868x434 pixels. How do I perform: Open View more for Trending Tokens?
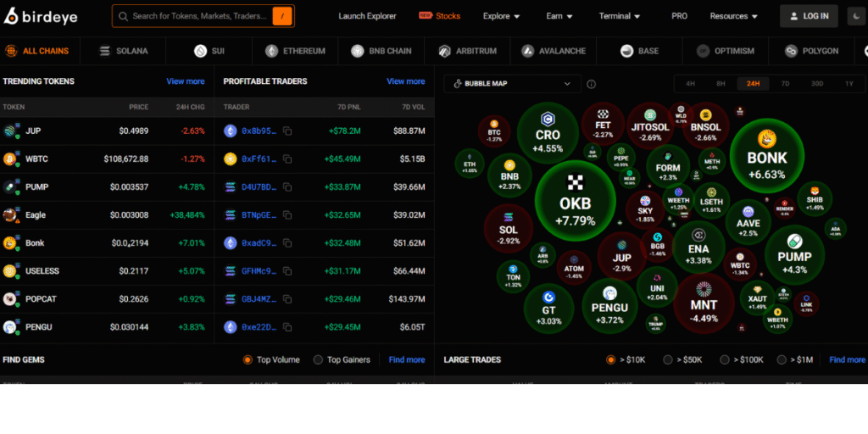185,81
